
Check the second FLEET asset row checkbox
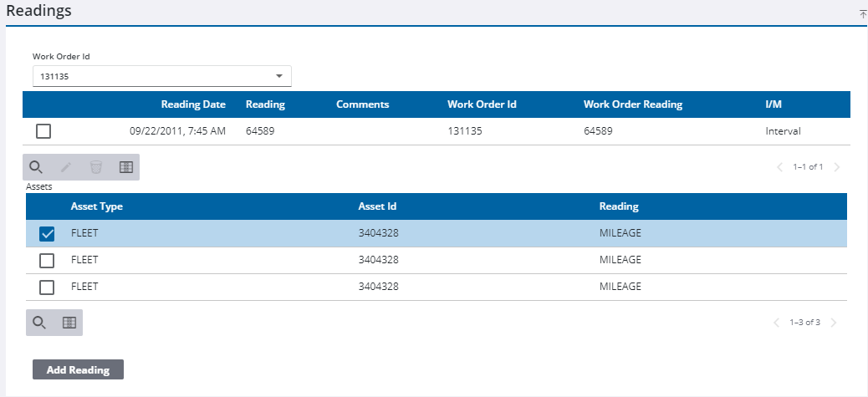47,261
